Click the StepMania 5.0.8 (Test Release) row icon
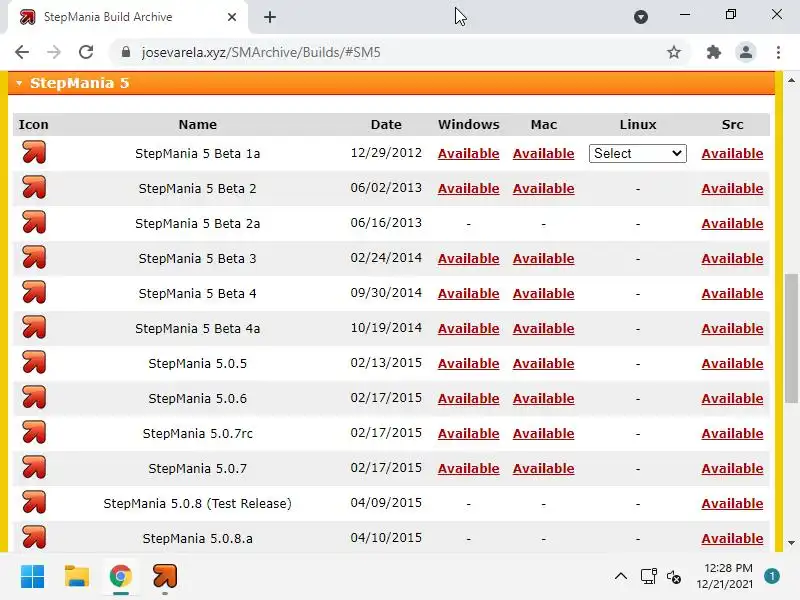This screenshot has width=800, height=600. pyautogui.click(x=34, y=502)
